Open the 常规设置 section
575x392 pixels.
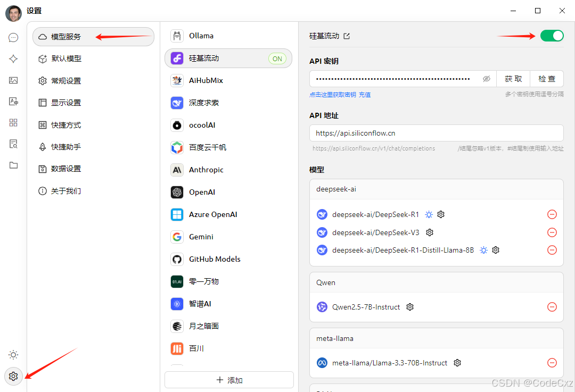[94, 81]
